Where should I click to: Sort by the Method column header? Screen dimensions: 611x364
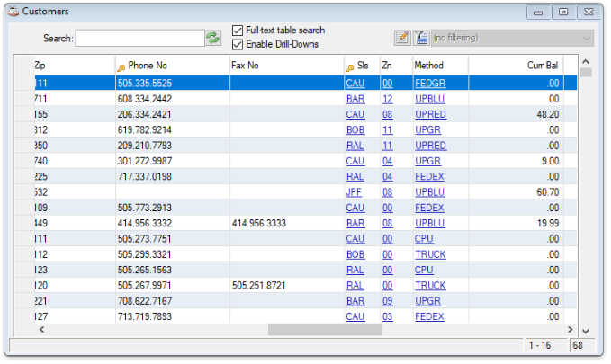coord(428,66)
